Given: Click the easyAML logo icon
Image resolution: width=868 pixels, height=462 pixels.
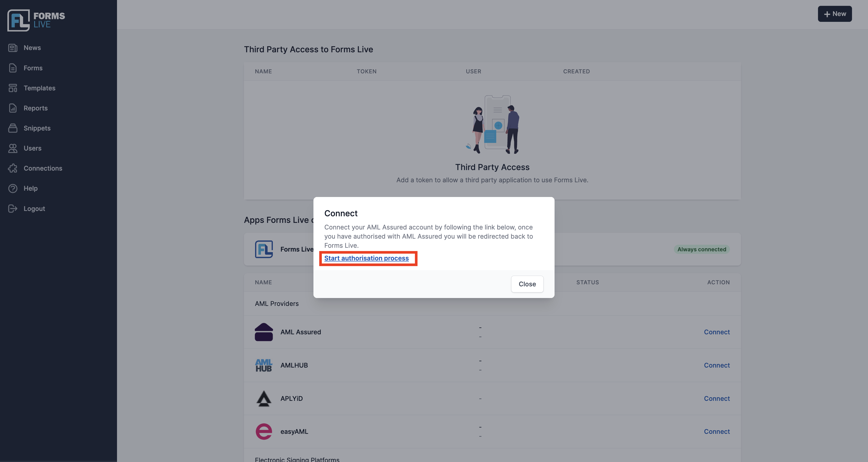Looking at the screenshot, I should [x=263, y=431].
